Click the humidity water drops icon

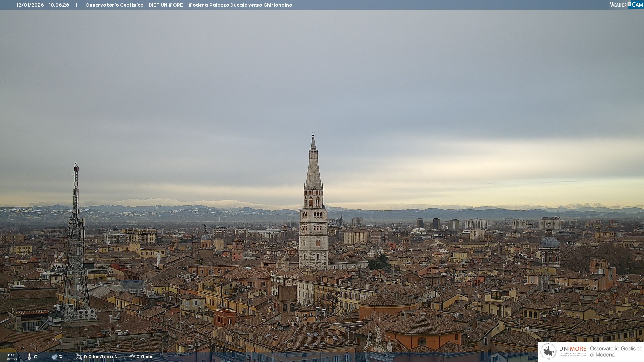click(54, 357)
